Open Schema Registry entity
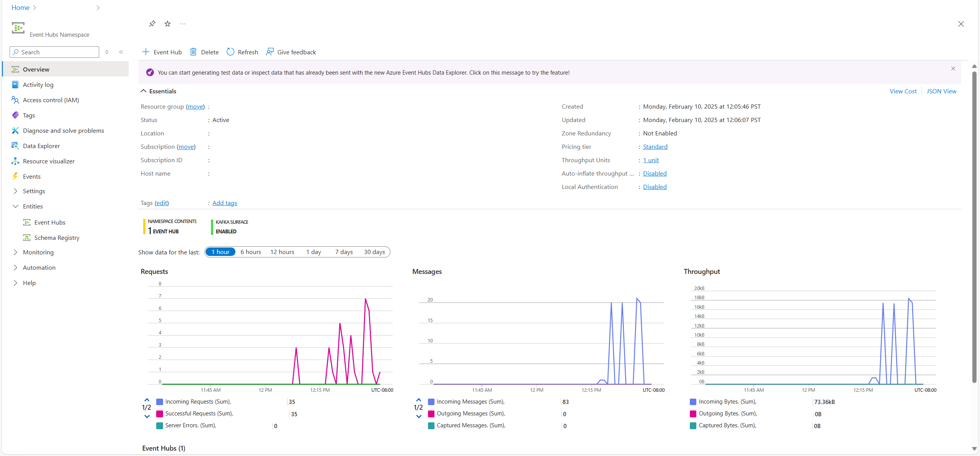This screenshot has height=456, width=980. coord(57,238)
